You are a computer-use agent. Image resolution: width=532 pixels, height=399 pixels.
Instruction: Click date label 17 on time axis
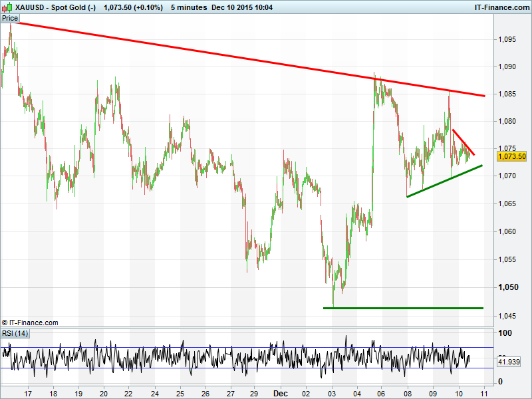pos(28,394)
